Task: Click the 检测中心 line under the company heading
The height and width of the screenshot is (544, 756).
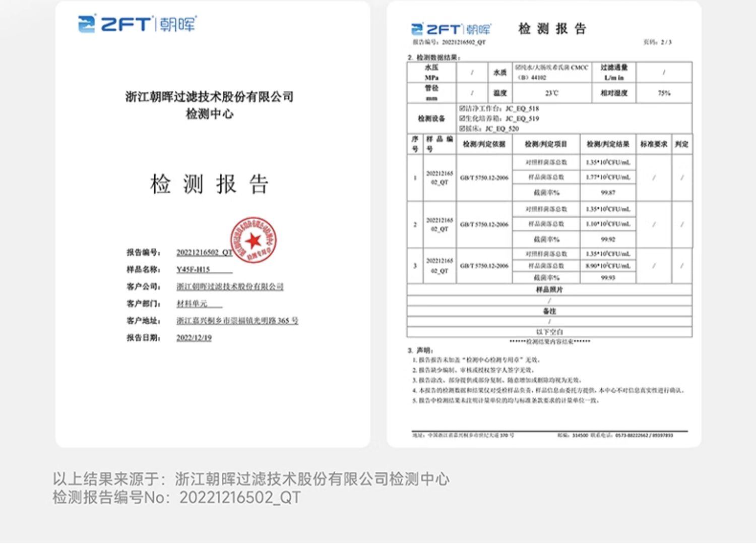Action: pos(209,114)
